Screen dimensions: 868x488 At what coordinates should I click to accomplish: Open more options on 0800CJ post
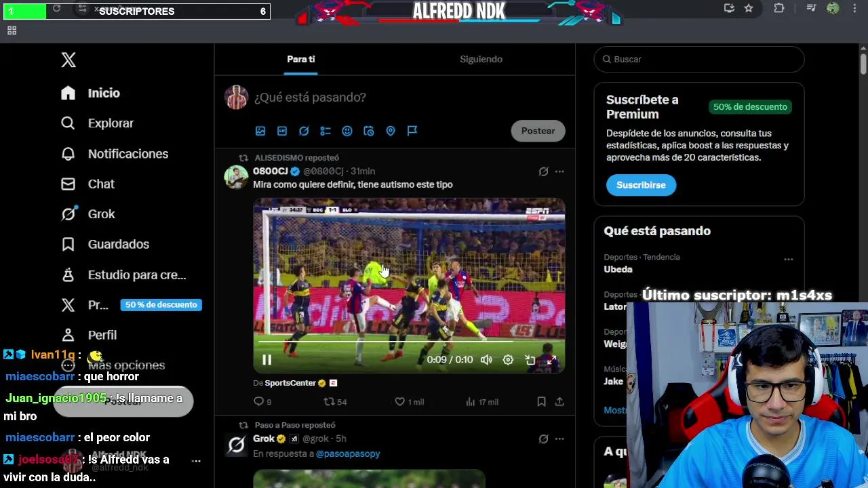click(559, 171)
